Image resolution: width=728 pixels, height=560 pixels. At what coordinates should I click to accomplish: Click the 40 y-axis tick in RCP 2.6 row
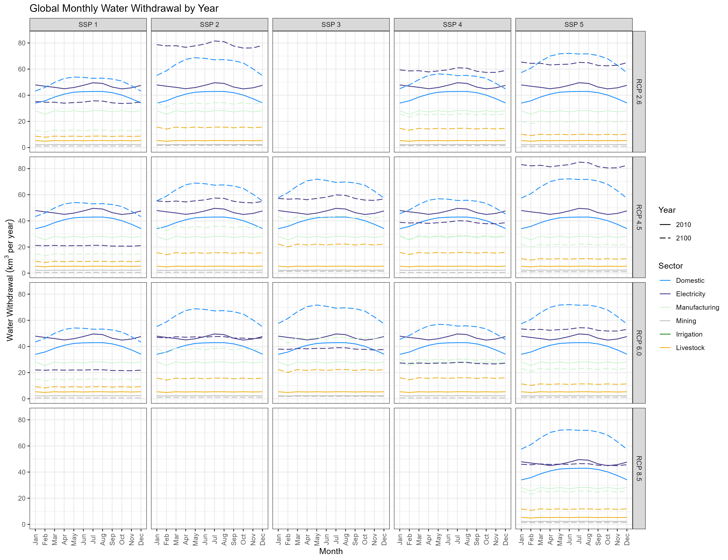[22, 95]
